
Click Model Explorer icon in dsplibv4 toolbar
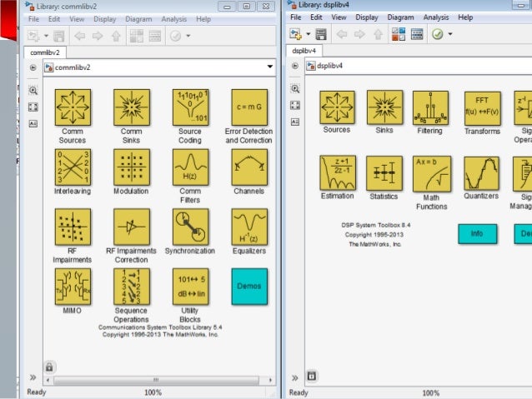click(x=417, y=34)
